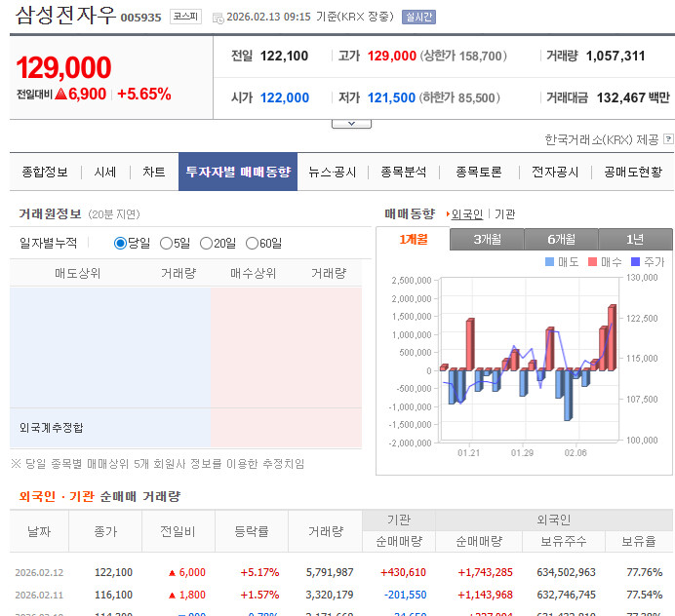The image size is (675, 616).
Task: Click the 날짜 column header
Action: (x=39, y=531)
